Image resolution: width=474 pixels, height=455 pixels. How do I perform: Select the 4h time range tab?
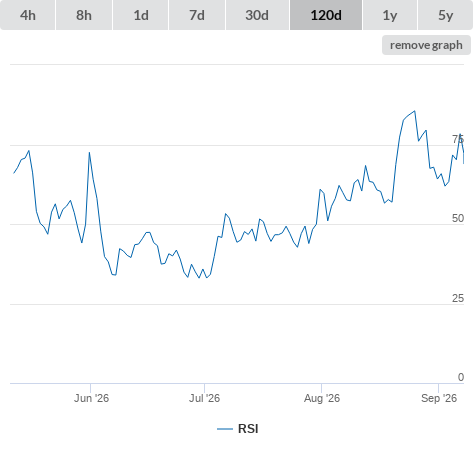click(x=28, y=15)
